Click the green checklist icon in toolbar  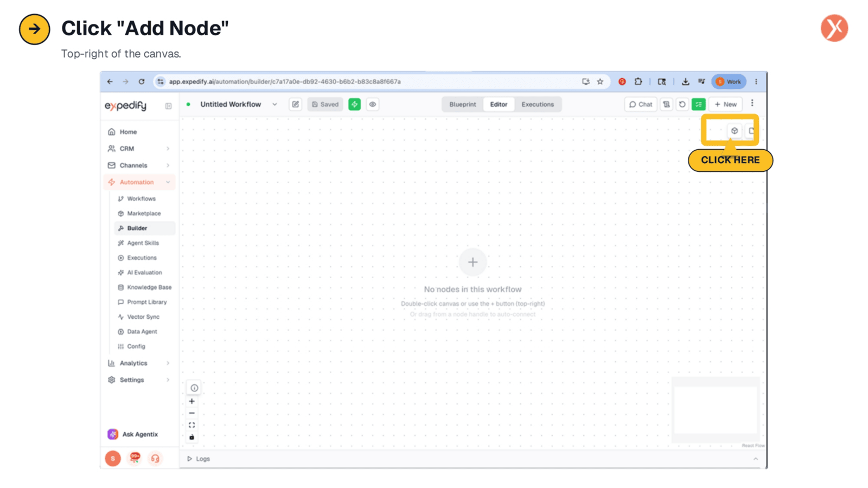click(x=699, y=104)
